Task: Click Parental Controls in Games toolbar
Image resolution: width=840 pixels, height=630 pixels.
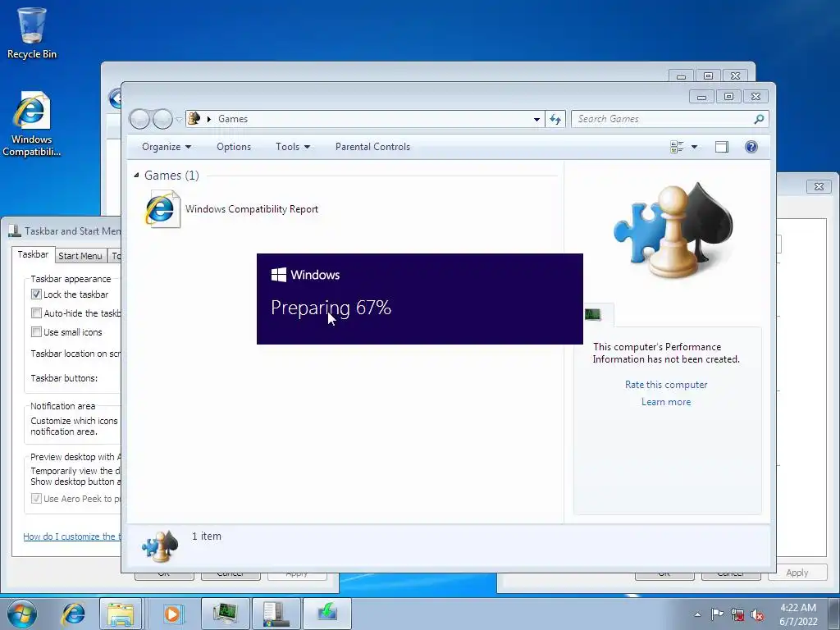Action: click(x=373, y=147)
